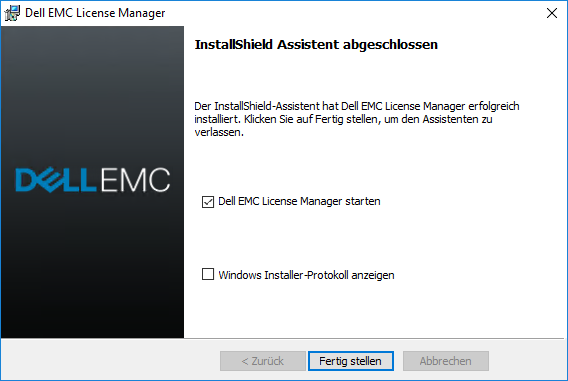568x381 pixels.
Task: Click the installation success description paragraph
Action: click(x=357, y=119)
